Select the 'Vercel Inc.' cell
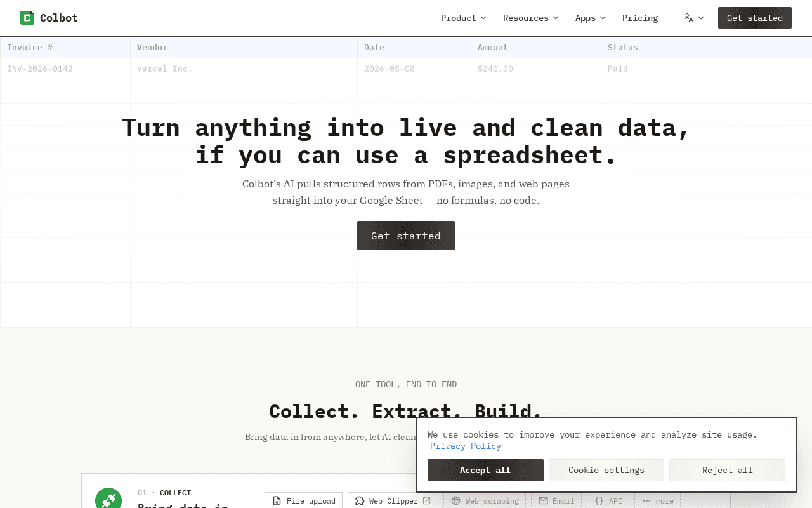Image resolution: width=812 pixels, height=508 pixels. point(244,69)
